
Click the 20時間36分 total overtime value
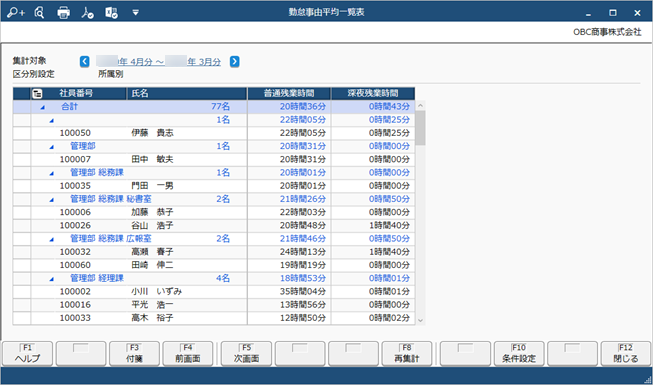point(303,107)
